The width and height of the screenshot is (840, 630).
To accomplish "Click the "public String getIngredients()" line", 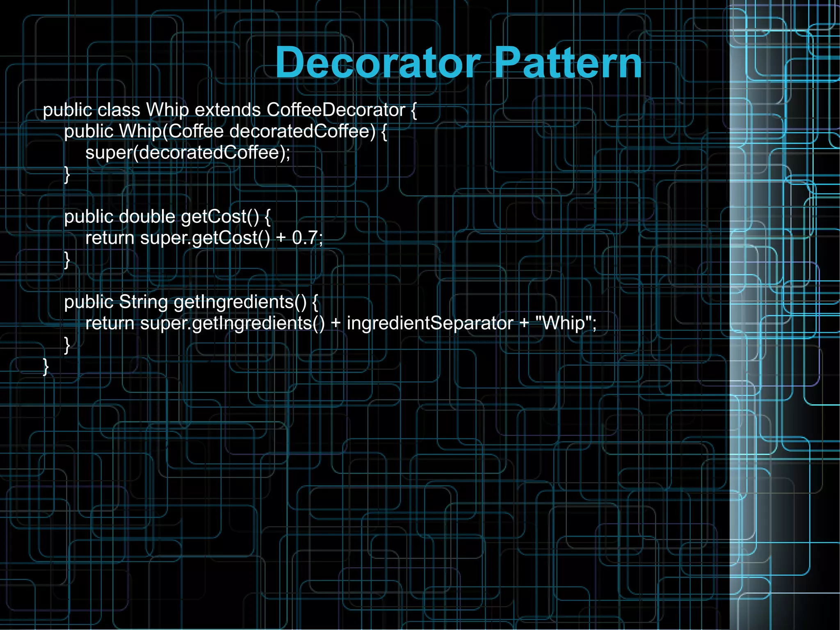I will pos(191,302).
